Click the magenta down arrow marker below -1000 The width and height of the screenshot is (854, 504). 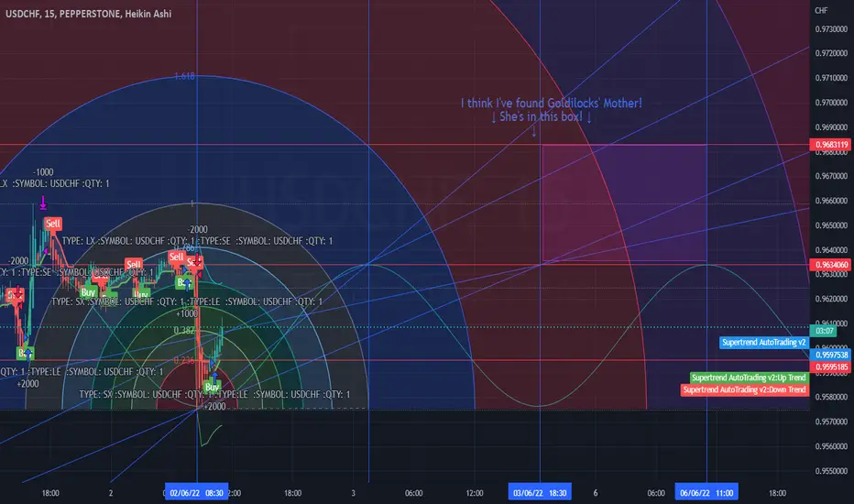point(43,203)
